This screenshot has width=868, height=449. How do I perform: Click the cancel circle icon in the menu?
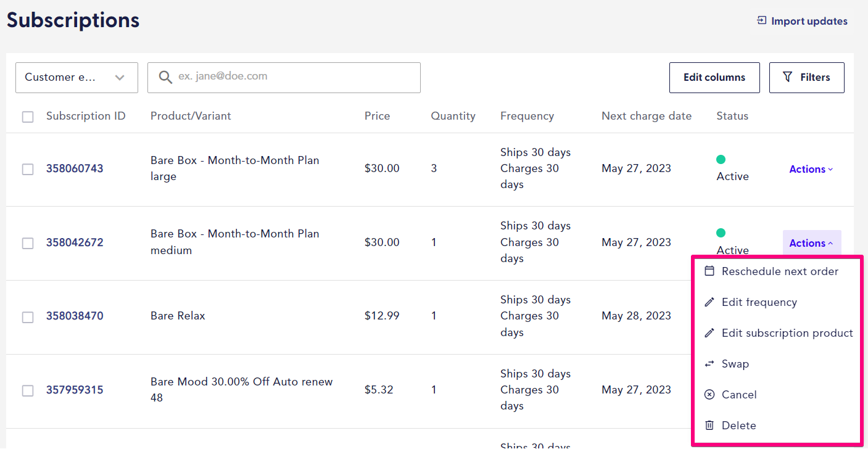click(709, 394)
